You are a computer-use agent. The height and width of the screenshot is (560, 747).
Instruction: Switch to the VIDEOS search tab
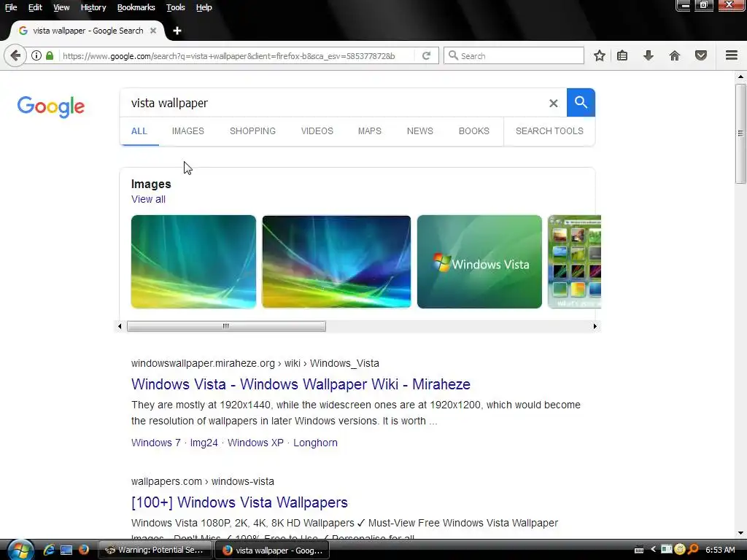pyautogui.click(x=317, y=131)
